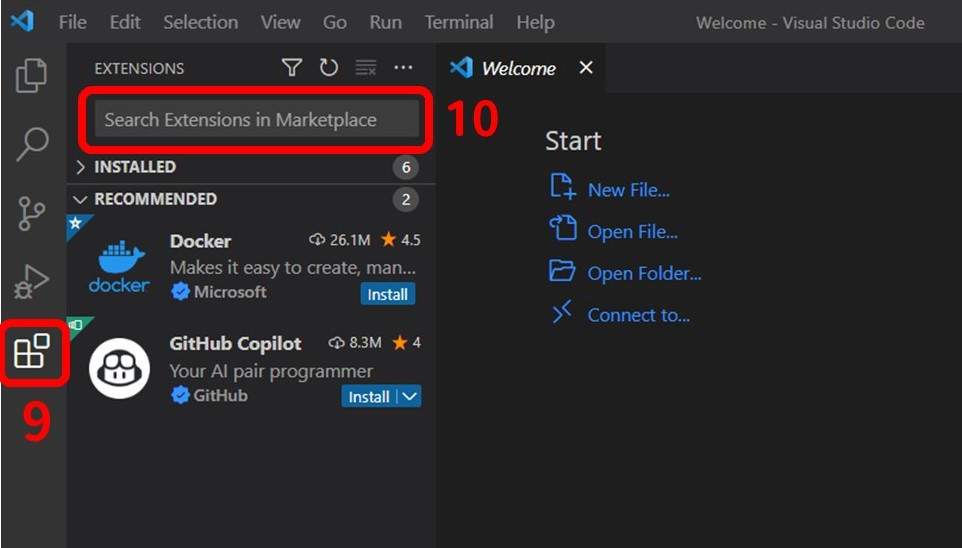Viewport: 962px width, 548px height.
Task: Open the Go menu
Action: (334, 22)
